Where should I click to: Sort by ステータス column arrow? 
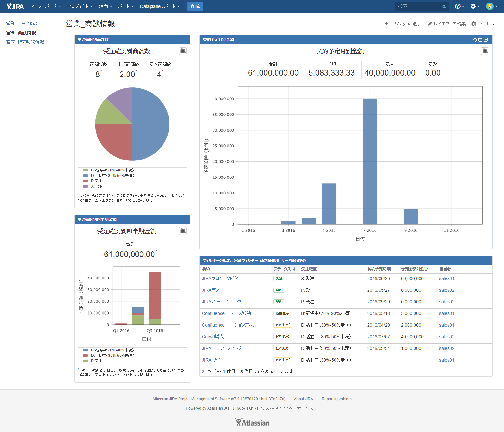pyautogui.click(x=294, y=269)
